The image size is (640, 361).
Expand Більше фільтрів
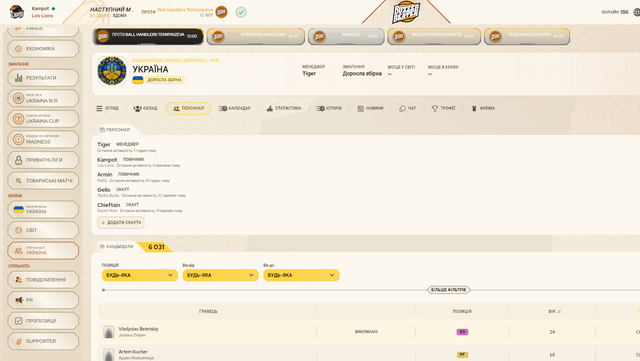point(449,290)
